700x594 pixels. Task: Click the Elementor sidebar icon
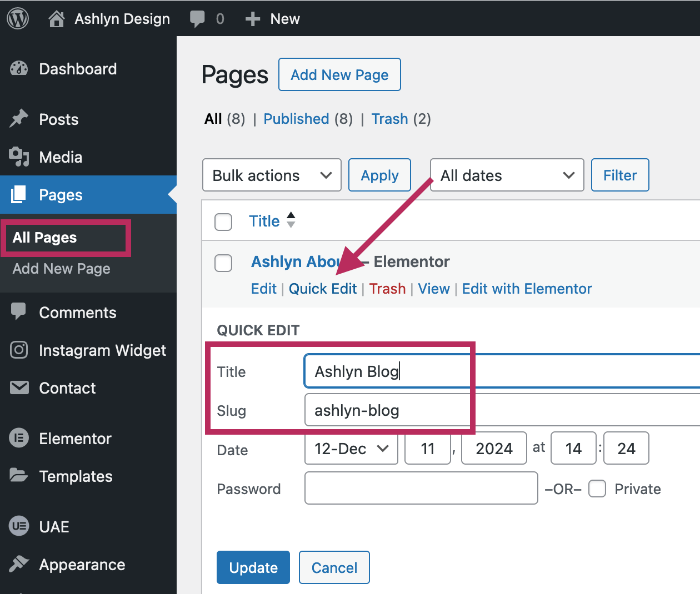[18, 438]
